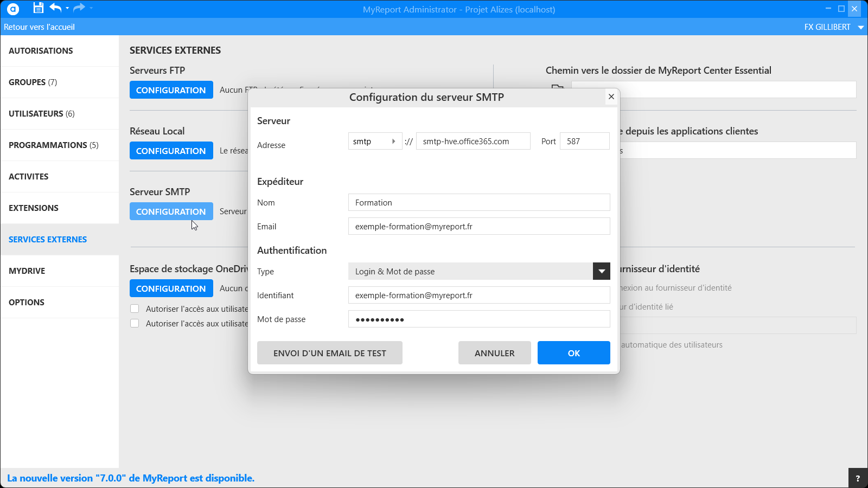Click the new version 7.0.0 available link
This screenshot has height=488, width=868.
point(131,478)
